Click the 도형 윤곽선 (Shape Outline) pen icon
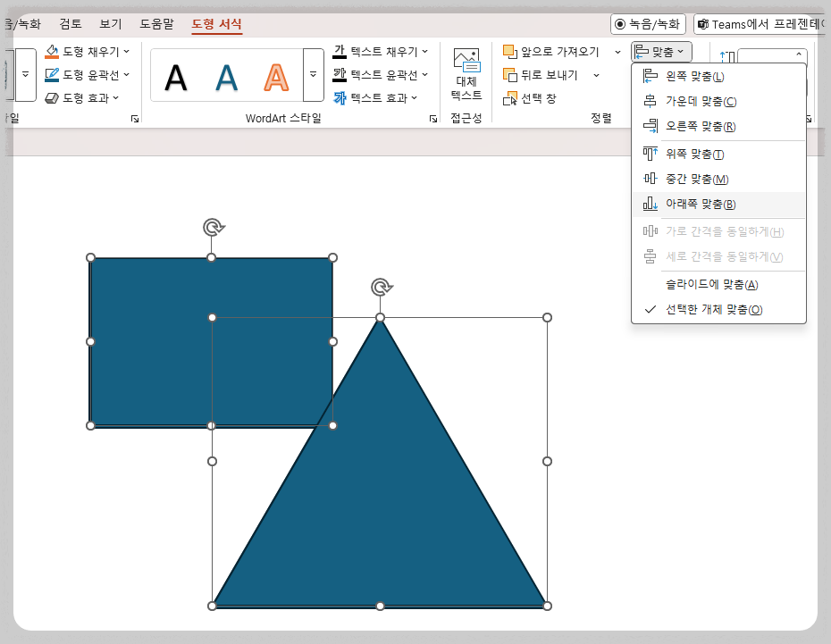 click(51, 74)
